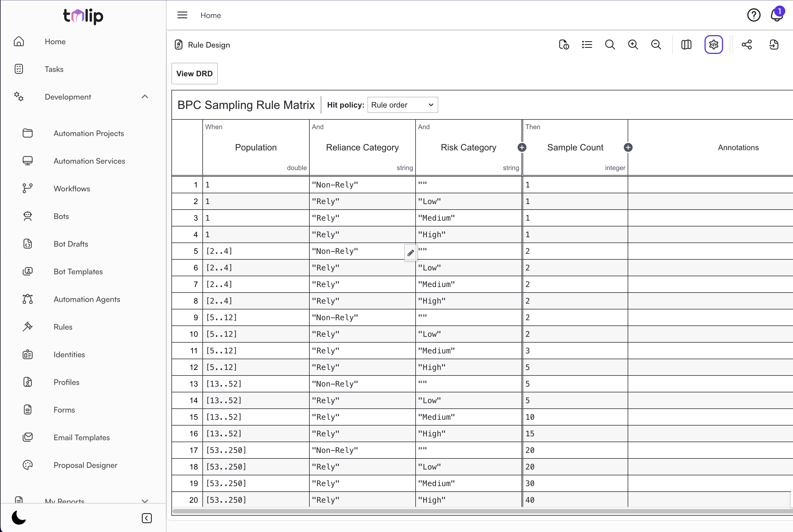This screenshot has height=532, width=793.
Task: Open Automation Services in sidebar
Action: pos(89,161)
